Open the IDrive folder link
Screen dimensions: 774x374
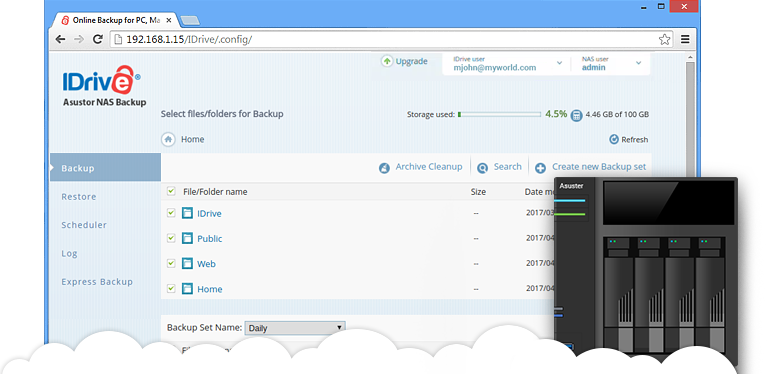(209, 214)
